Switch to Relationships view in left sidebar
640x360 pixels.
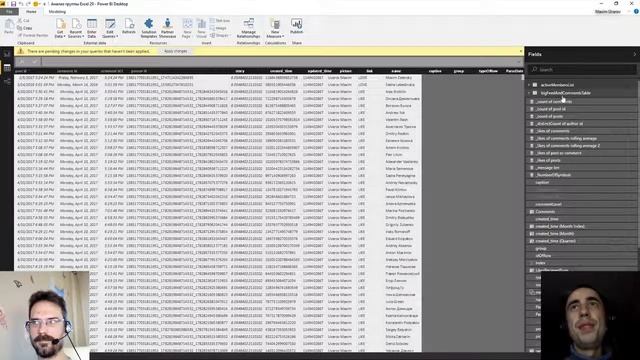[7, 82]
